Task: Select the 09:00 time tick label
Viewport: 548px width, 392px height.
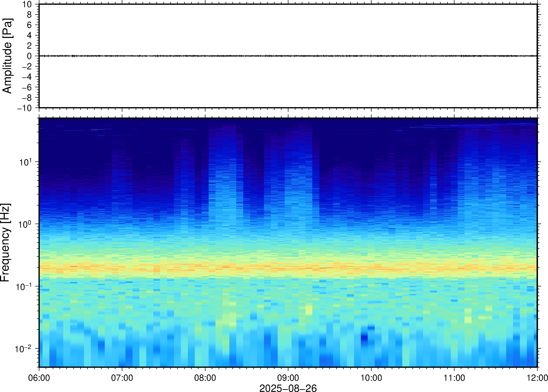Action: [288, 378]
